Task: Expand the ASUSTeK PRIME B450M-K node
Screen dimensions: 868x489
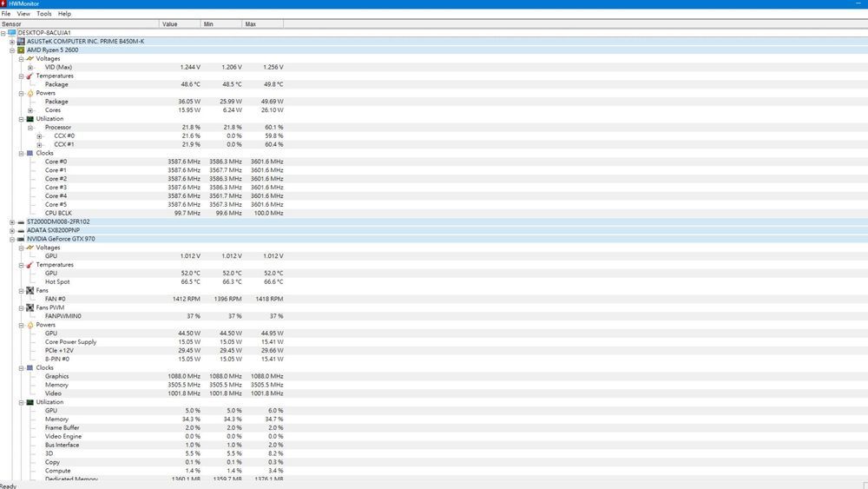Action: (11, 41)
